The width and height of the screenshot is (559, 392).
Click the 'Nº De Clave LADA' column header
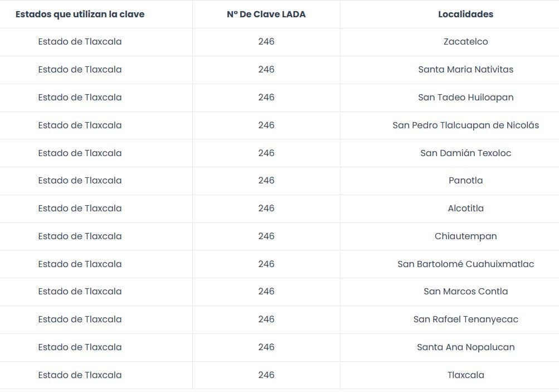[266, 14]
